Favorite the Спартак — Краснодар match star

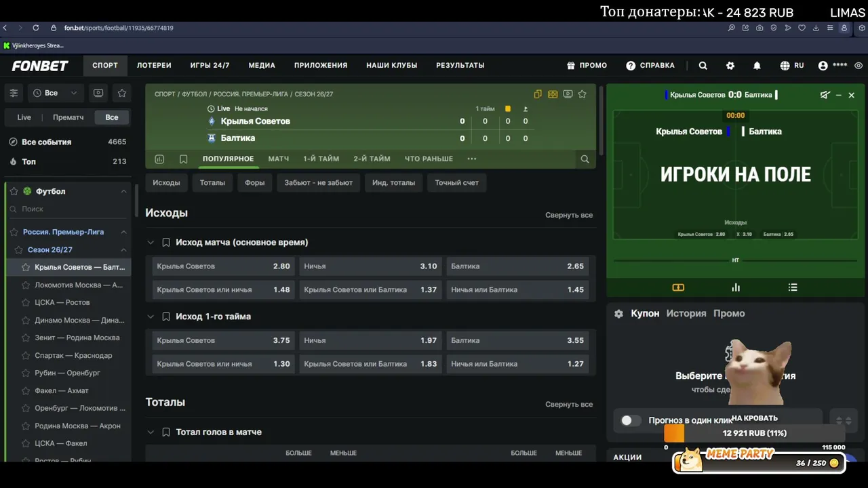point(26,355)
